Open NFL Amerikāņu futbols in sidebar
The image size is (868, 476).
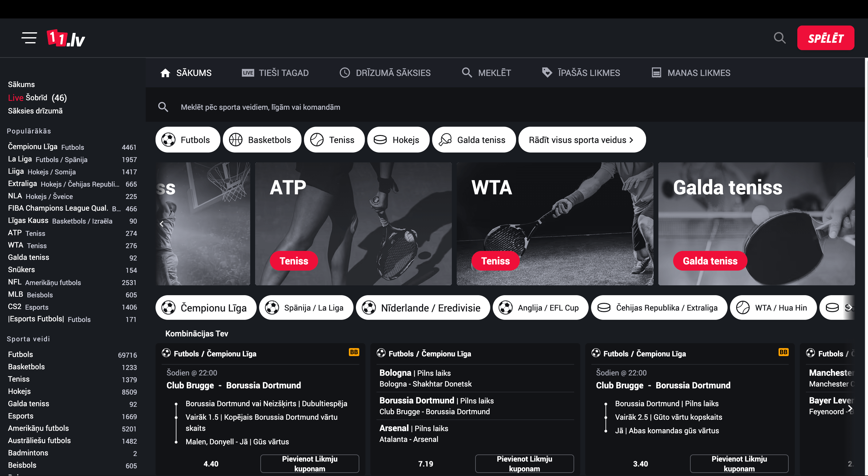pos(72,282)
